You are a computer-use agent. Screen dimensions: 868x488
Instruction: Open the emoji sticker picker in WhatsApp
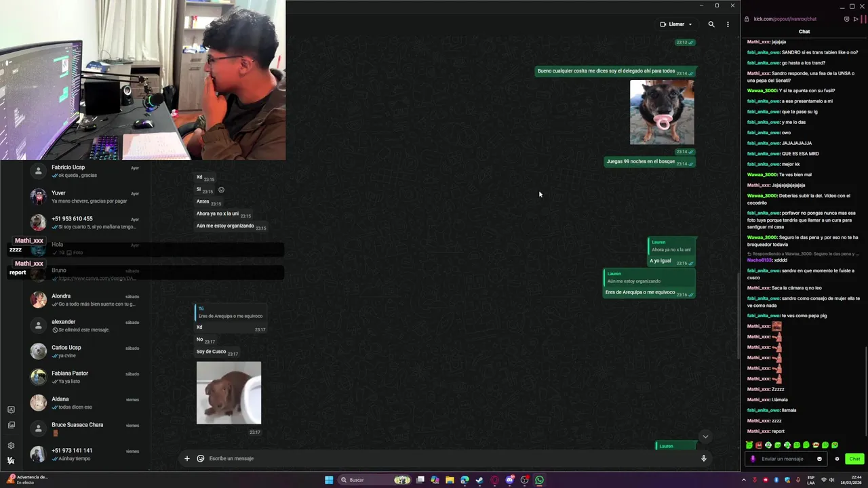pos(201,459)
